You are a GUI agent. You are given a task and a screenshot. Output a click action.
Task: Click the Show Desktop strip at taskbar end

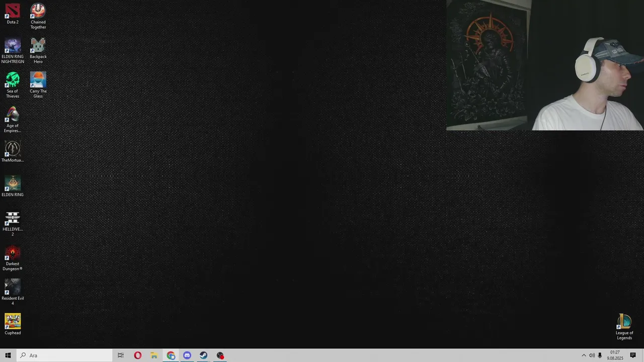tap(642, 355)
